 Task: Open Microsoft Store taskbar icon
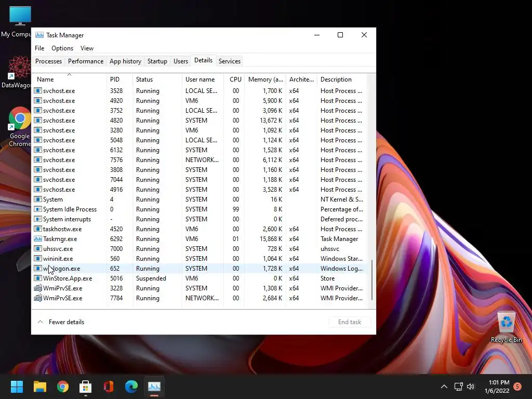pyautogui.click(x=86, y=386)
